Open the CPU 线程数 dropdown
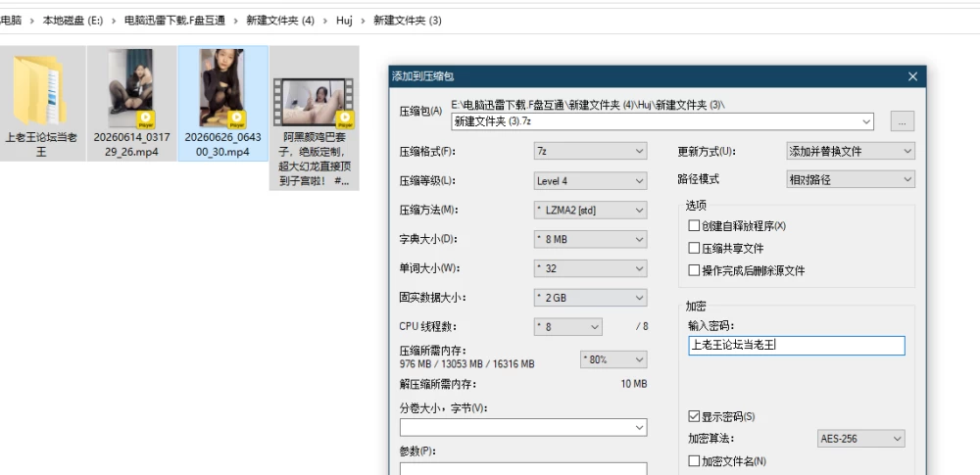Screen dimensions: 980x475 coord(567,327)
